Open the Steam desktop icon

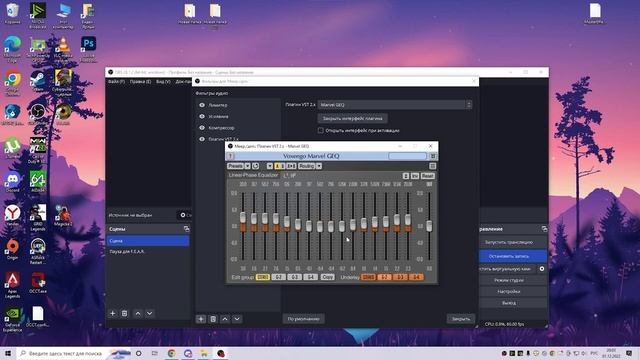(x=38, y=82)
